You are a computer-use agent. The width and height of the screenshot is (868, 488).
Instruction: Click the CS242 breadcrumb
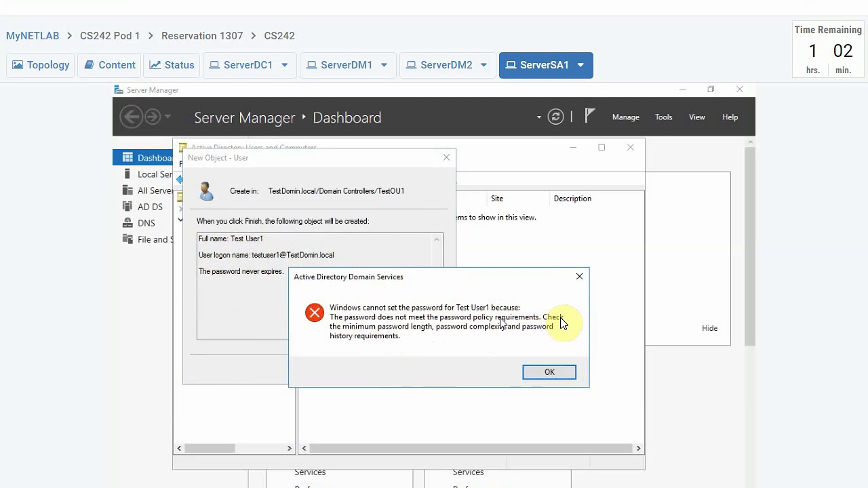pos(279,36)
